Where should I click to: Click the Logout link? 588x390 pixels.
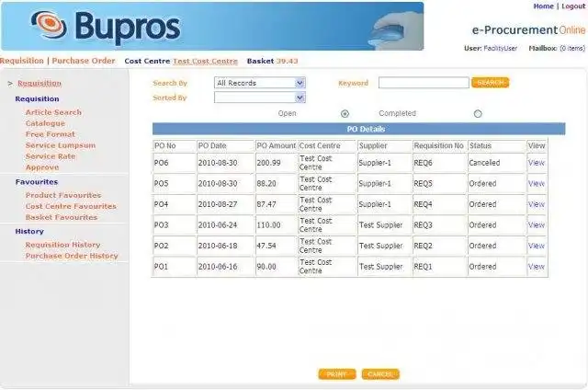tap(573, 6)
